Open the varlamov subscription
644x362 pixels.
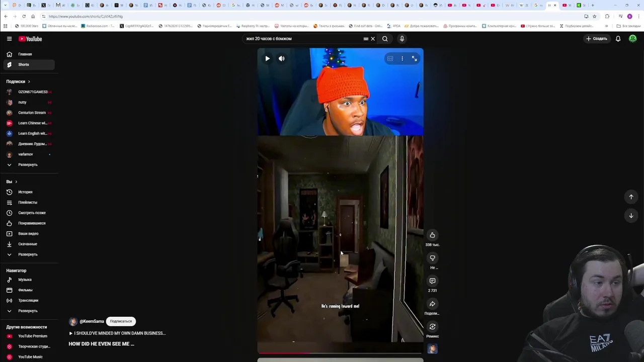coord(29,154)
